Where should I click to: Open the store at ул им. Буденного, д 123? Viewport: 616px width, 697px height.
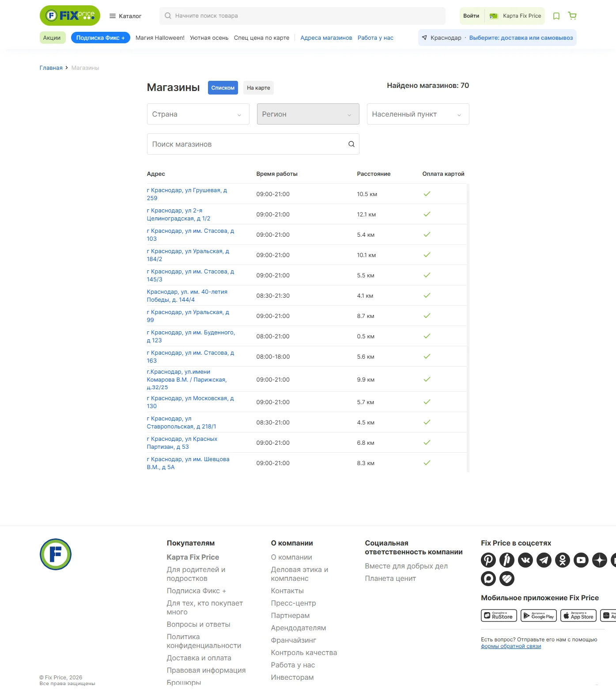point(191,336)
